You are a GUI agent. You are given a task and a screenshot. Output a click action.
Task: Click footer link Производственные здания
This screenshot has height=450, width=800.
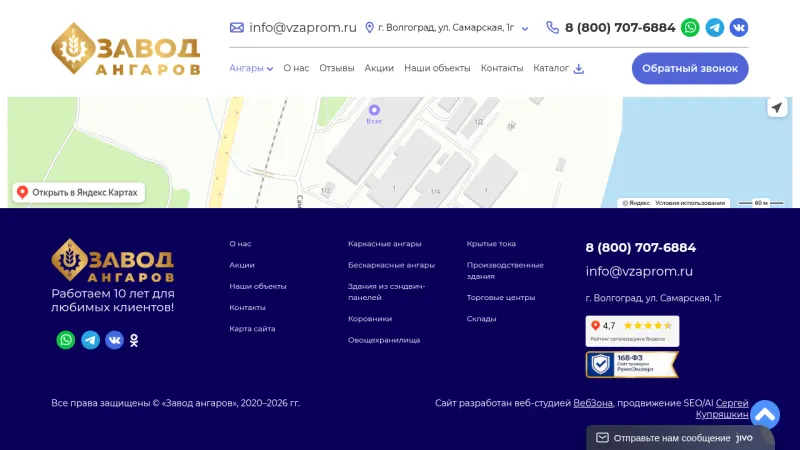point(505,270)
